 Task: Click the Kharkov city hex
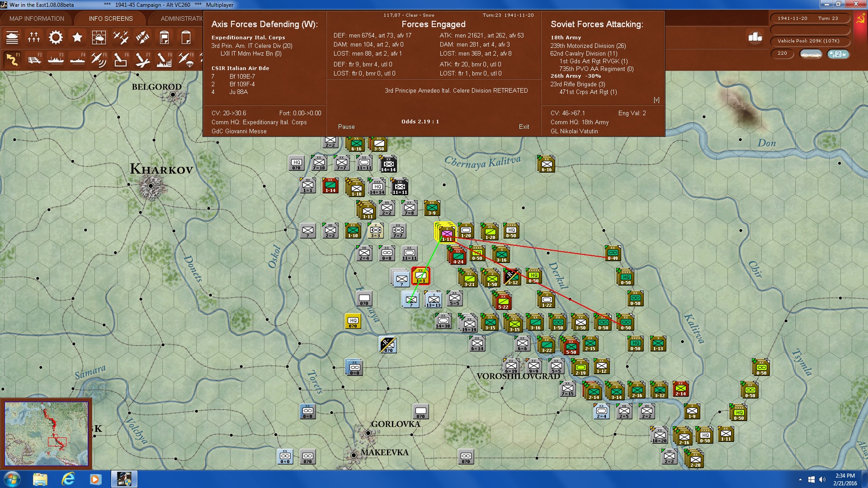tap(151, 186)
